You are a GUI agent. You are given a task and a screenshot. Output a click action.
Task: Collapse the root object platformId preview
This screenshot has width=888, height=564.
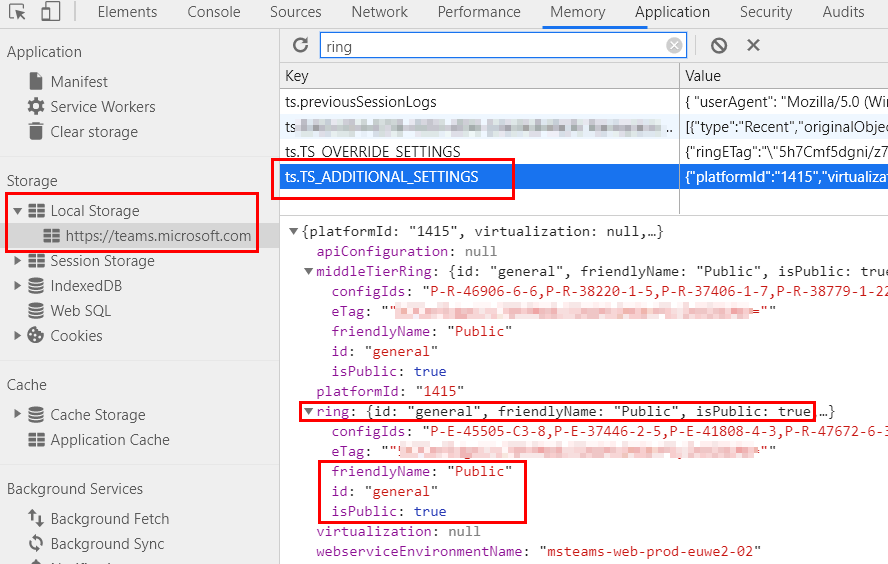(x=293, y=231)
